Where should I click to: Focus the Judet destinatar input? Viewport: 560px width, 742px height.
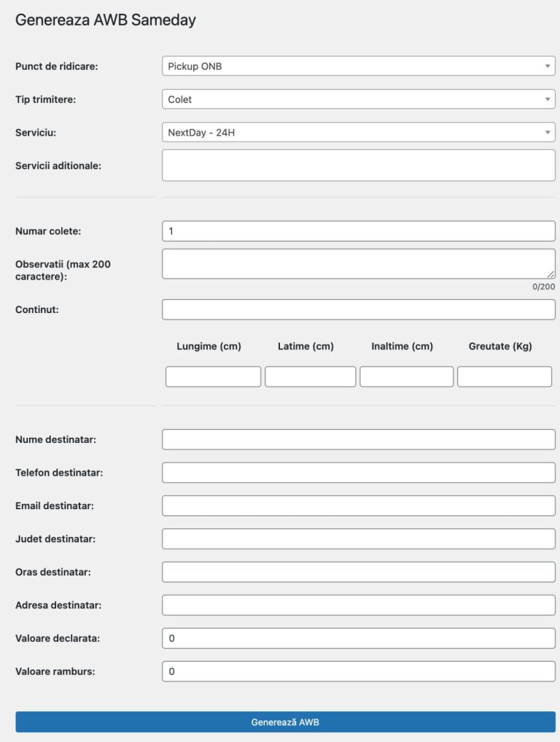click(357, 538)
